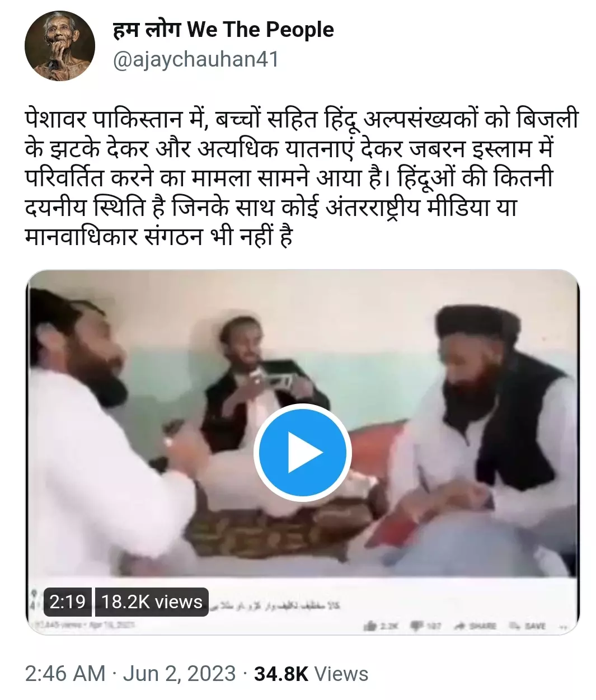Click the man in the black turban in the video
This screenshot has height=700, width=596.
[x=492, y=425]
